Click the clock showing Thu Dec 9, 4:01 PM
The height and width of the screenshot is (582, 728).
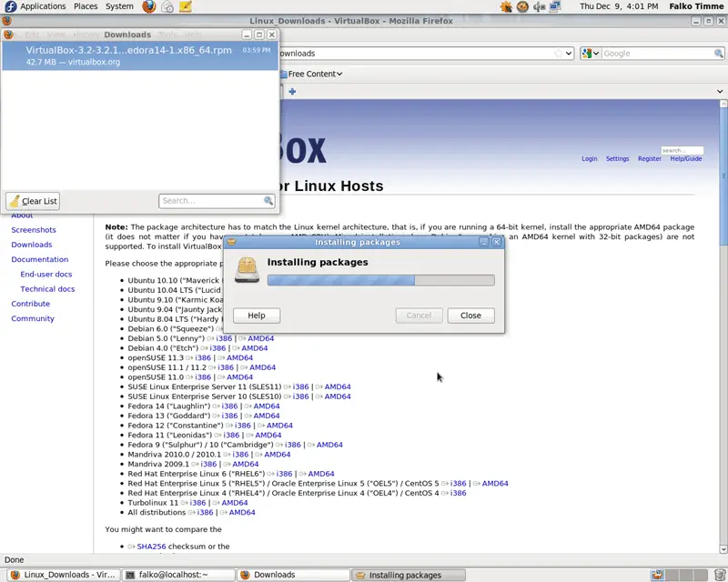click(x=619, y=6)
